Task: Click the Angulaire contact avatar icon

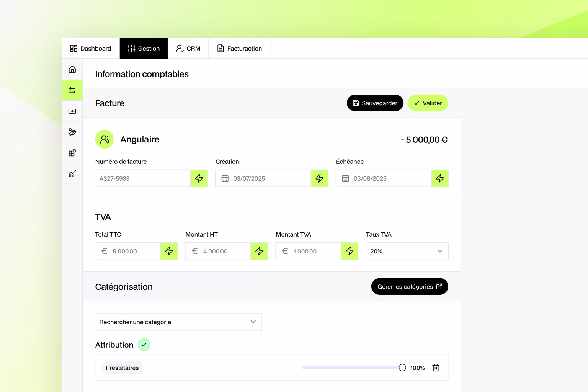Action: 105,139
